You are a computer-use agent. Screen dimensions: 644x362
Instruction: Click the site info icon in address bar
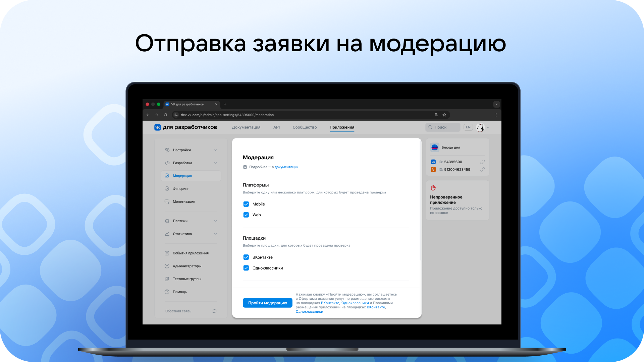tap(176, 115)
